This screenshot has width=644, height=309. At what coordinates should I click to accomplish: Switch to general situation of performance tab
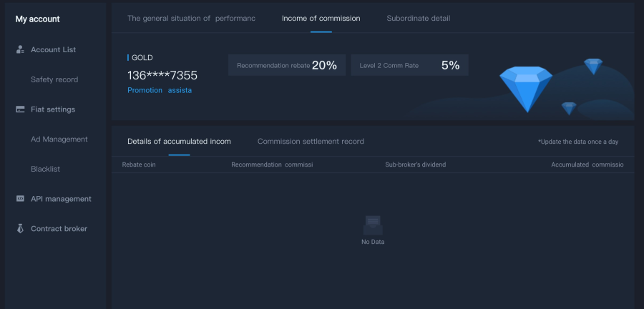[x=191, y=19]
